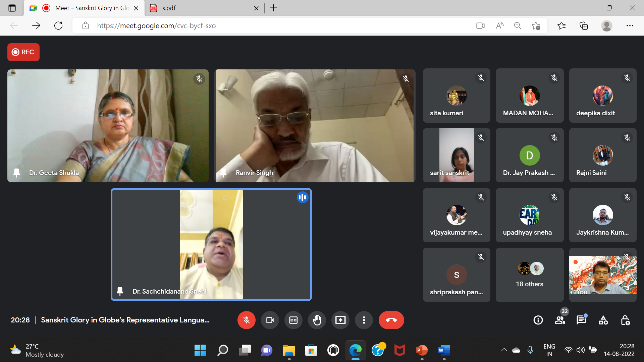Open the meeting details info icon
Viewport: 644px width, 362px height.
coord(538,320)
